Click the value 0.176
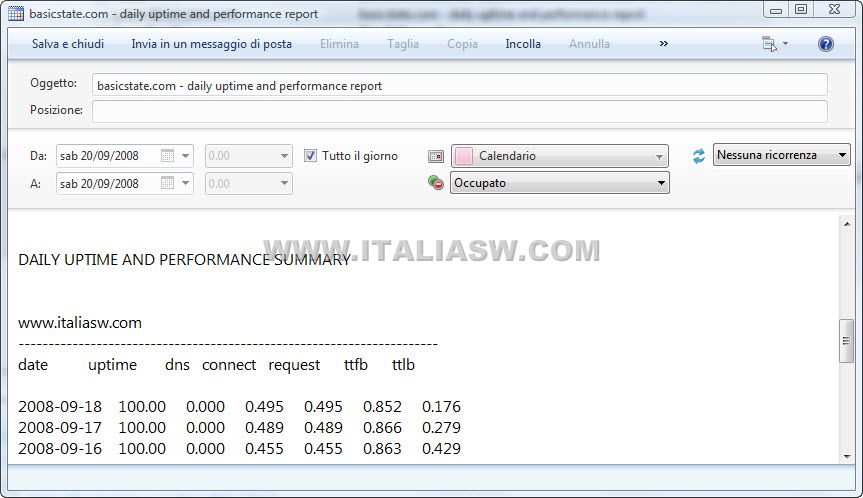This screenshot has width=863, height=498. coord(441,407)
